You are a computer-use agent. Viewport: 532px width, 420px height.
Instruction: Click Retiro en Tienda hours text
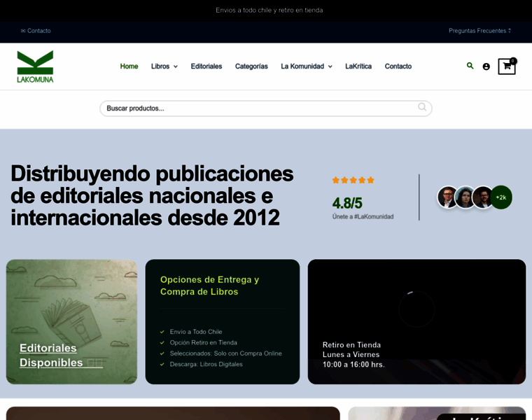(353, 355)
